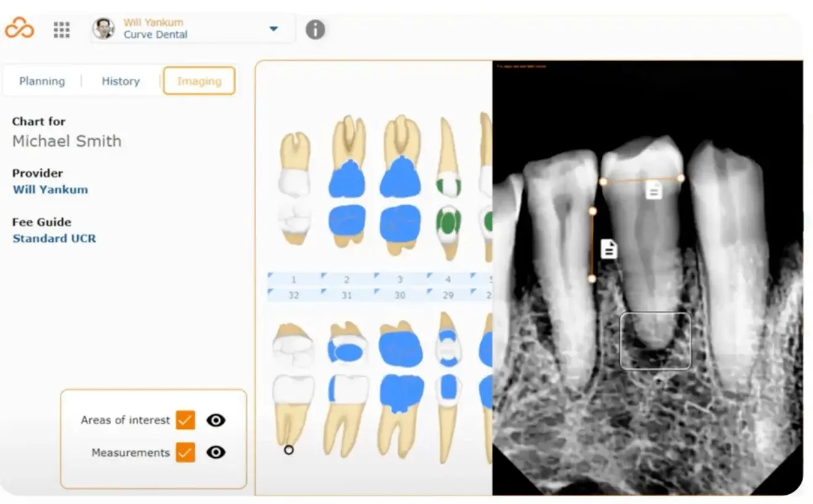Click the Curve Dental cloud logo
Viewport: 813px width, 504px height.
coord(19,28)
